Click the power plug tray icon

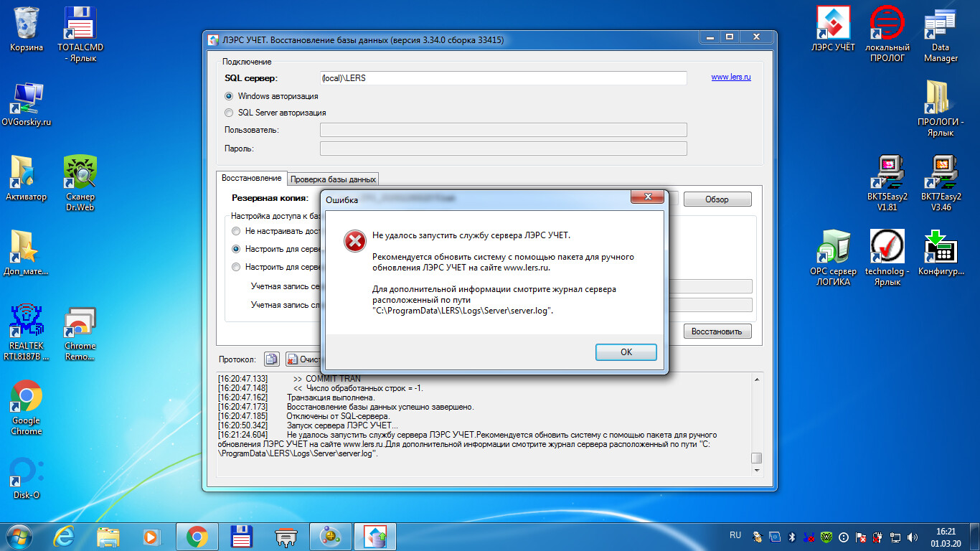point(878,536)
